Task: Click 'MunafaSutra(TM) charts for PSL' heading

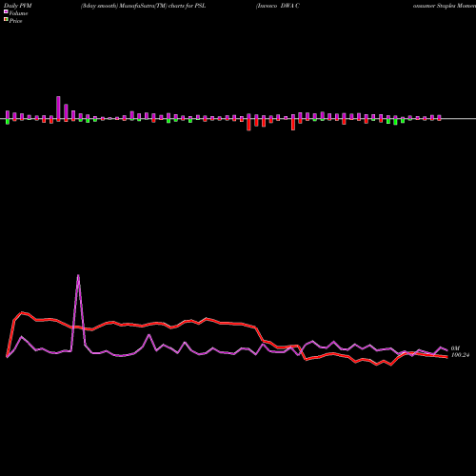Action: coord(163,6)
